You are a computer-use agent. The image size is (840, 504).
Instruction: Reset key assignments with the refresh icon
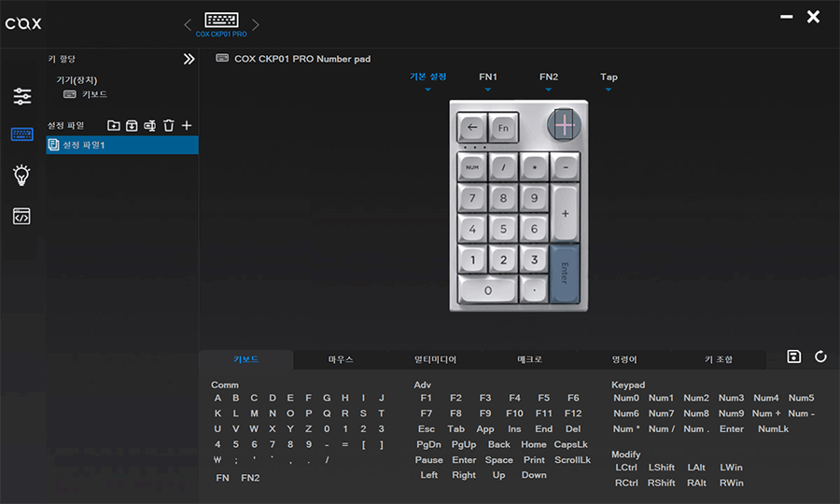(x=820, y=357)
